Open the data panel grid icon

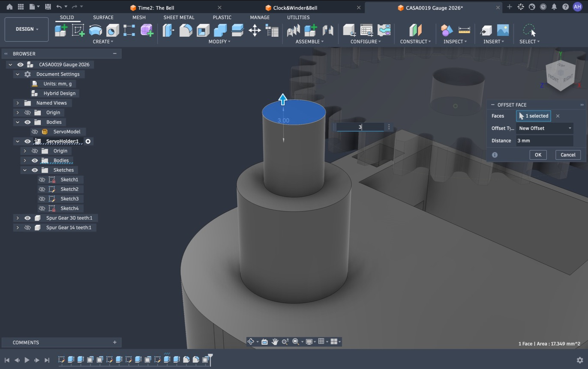tap(21, 7)
